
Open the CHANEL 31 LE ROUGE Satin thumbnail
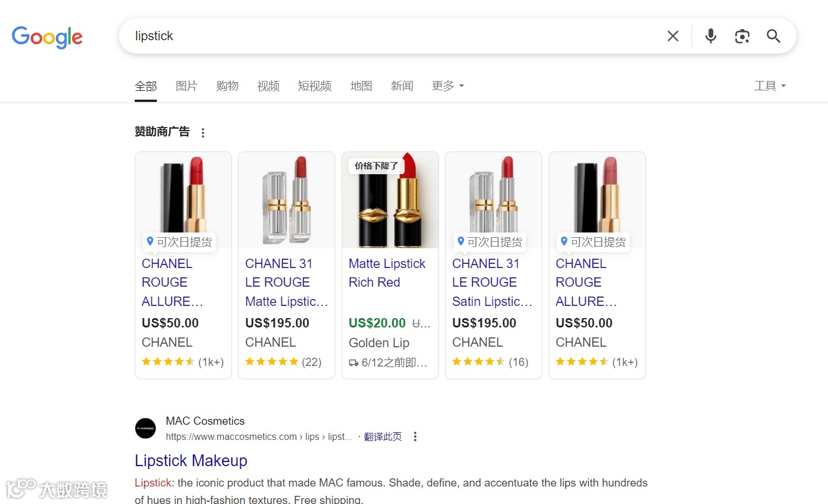493,200
